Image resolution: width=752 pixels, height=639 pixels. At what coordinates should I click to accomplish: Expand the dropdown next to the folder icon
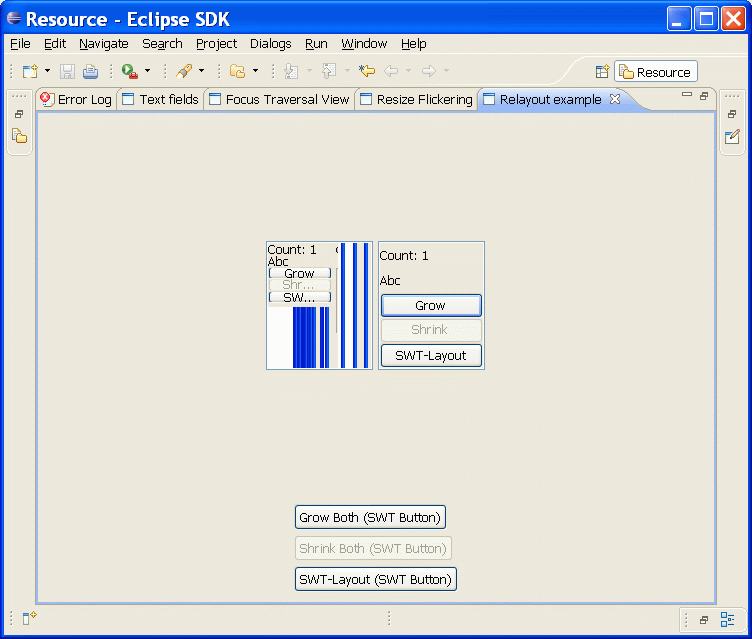coord(255,71)
